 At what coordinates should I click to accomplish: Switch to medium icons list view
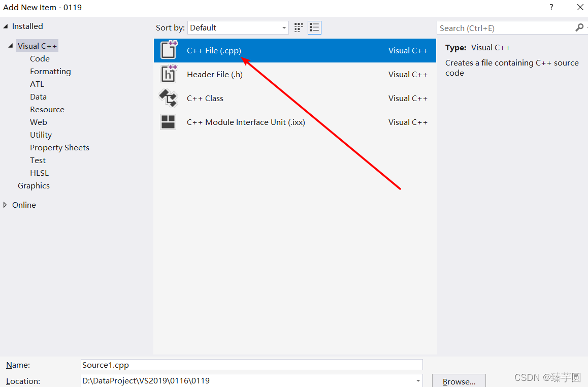[x=314, y=27]
